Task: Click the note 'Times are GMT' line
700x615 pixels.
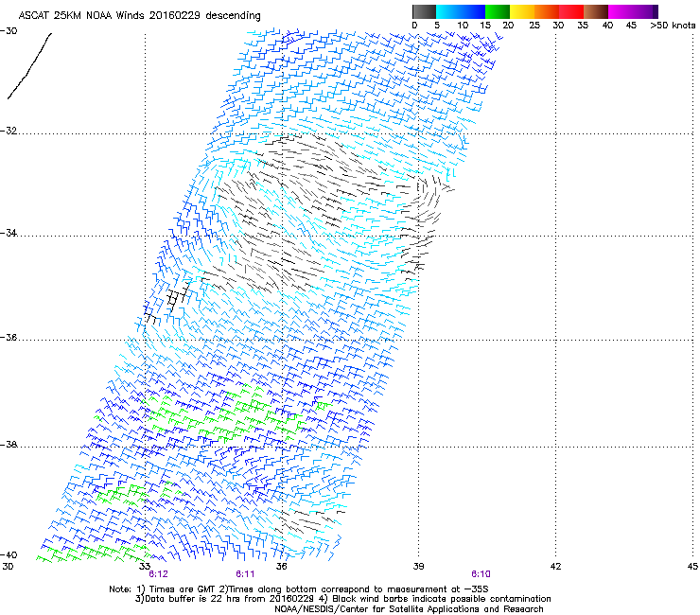Action: [x=298, y=589]
